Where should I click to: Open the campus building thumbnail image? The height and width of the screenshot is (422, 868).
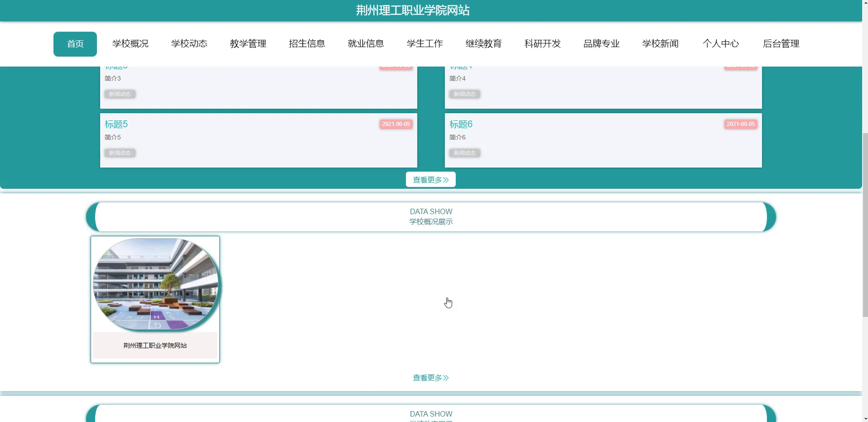coord(155,284)
